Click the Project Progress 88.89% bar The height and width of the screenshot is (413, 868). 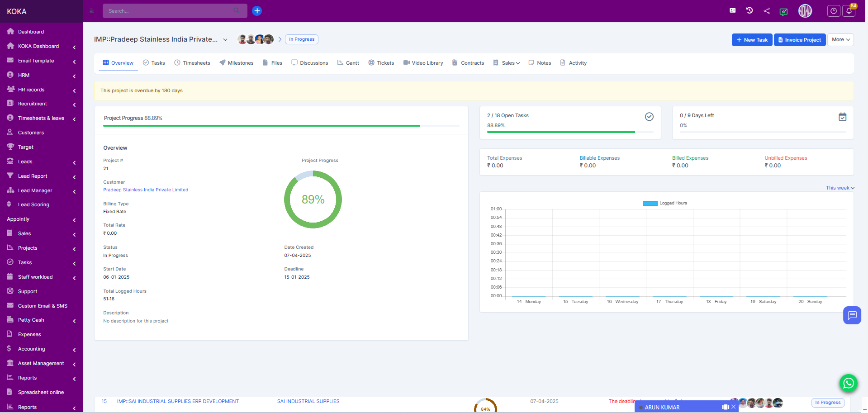pyautogui.click(x=261, y=125)
